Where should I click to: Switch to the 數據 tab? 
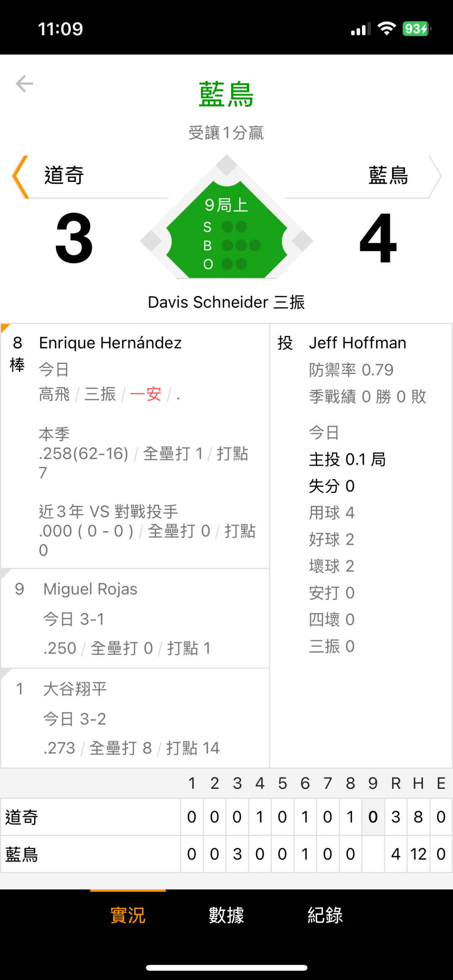pos(226,915)
